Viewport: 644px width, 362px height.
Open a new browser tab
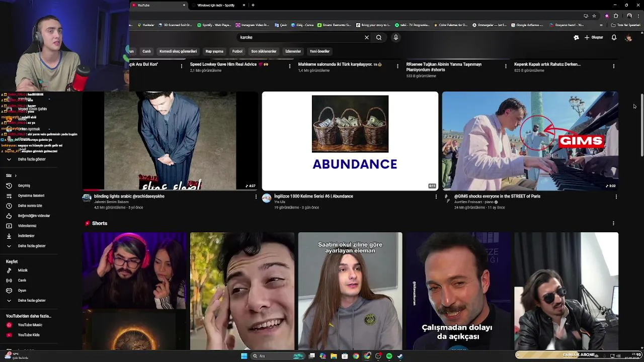253,5
